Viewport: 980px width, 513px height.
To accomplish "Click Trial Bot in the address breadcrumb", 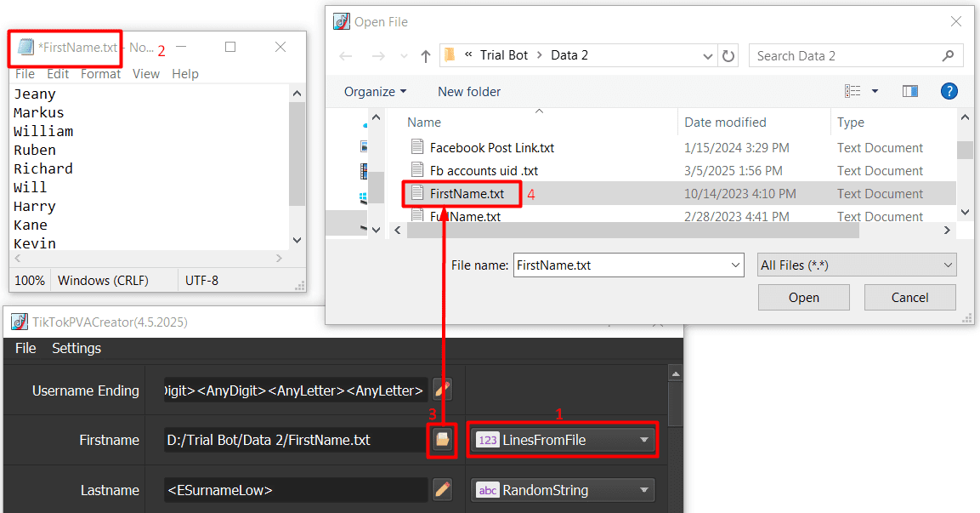I will tap(504, 55).
